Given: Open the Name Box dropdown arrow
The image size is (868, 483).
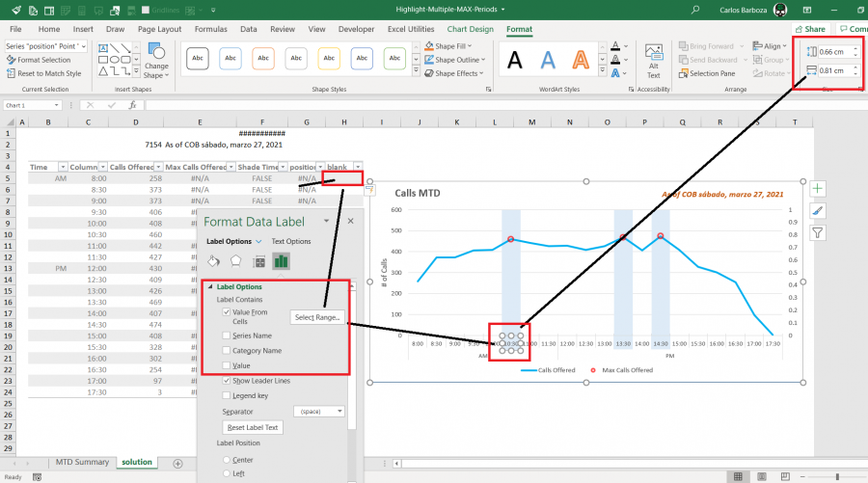Looking at the screenshot, I should [57, 105].
